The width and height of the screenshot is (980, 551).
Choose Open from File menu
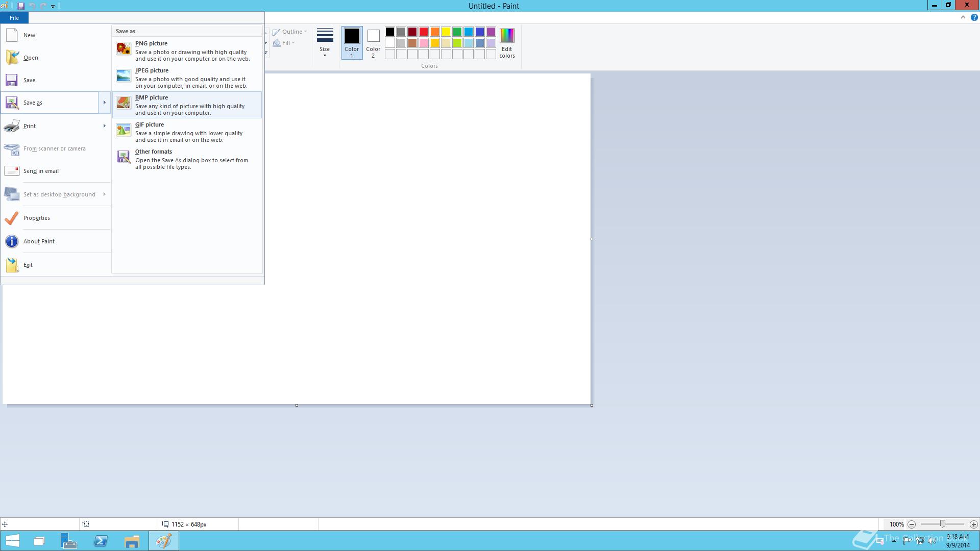click(56, 58)
